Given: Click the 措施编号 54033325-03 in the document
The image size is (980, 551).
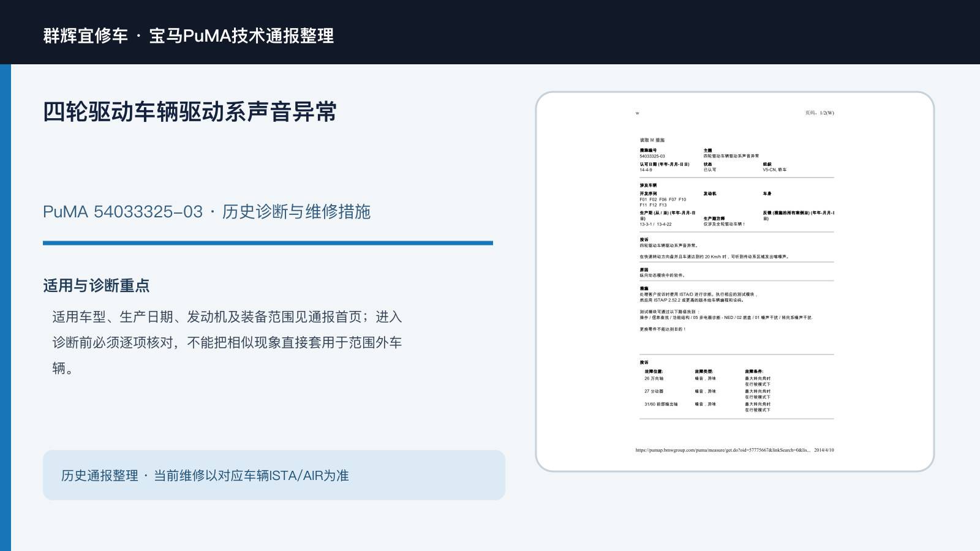Looking at the screenshot, I should [x=652, y=156].
